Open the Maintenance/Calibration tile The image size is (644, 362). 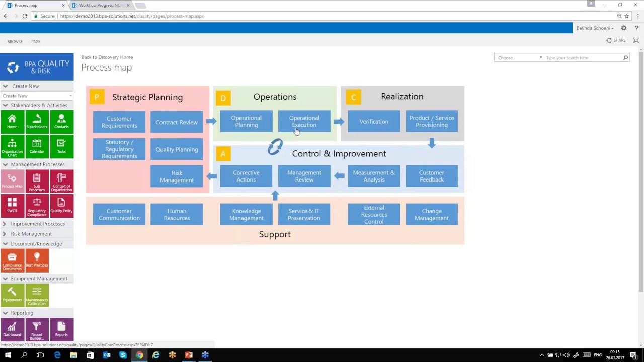tap(37, 295)
